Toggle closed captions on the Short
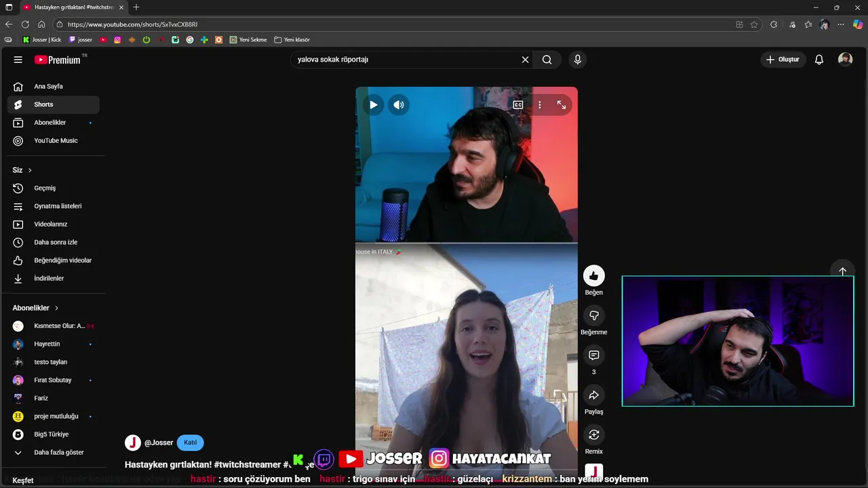 pos(518,105)
